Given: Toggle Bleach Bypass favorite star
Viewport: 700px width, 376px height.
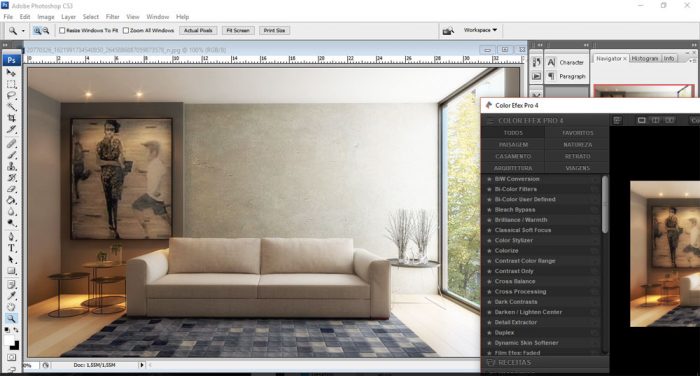Looking at the screenshot, I should [x=489, y=210].
